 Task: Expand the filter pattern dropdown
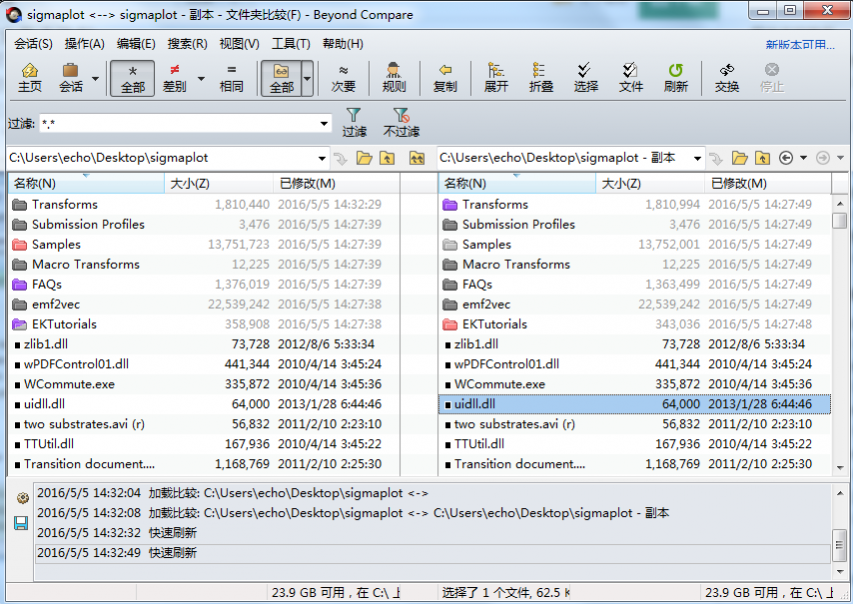tap(324, 124)
